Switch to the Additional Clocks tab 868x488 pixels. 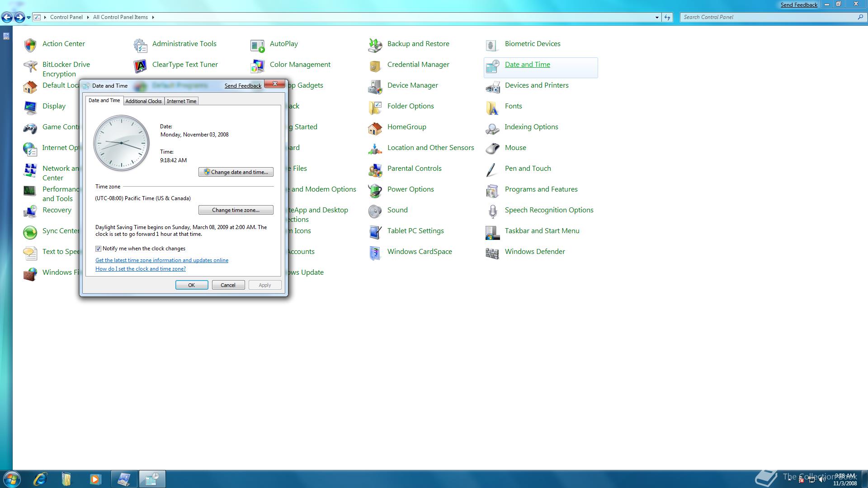pos(143,101)
